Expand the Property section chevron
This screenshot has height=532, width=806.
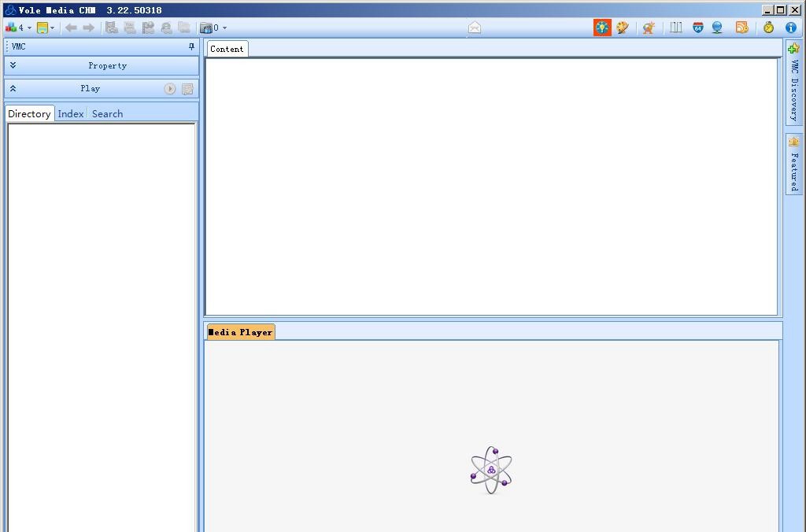click(13, 65)
